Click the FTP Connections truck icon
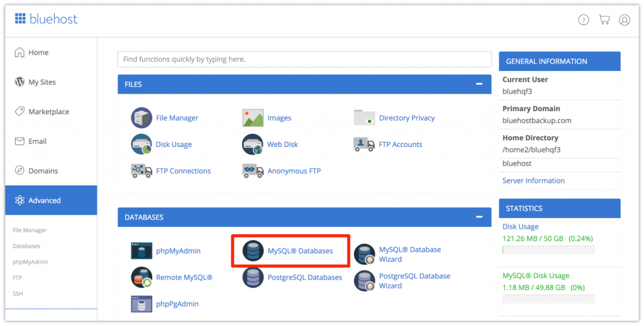Viewport: 644px width, 326px height. pyautogui.click(x=142, y=171)
